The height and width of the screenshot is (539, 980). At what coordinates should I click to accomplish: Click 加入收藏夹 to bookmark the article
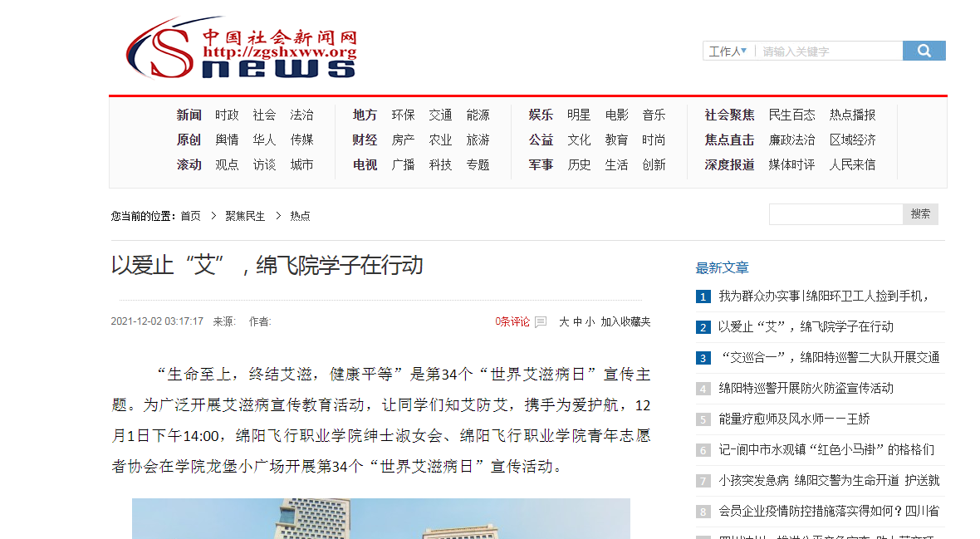click(x=625, y=321)
